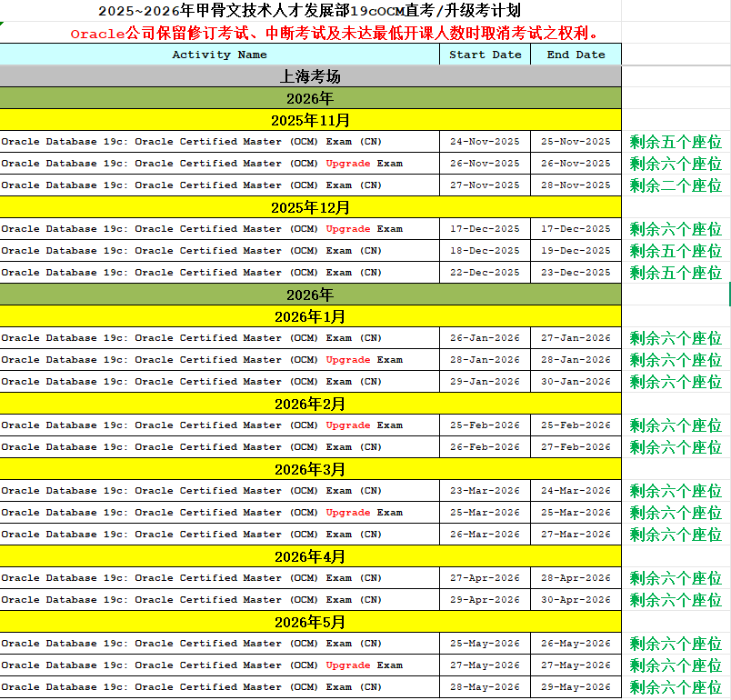Click the 上海考场 section header row
This screenshot has width=731, height=700.
310,76
